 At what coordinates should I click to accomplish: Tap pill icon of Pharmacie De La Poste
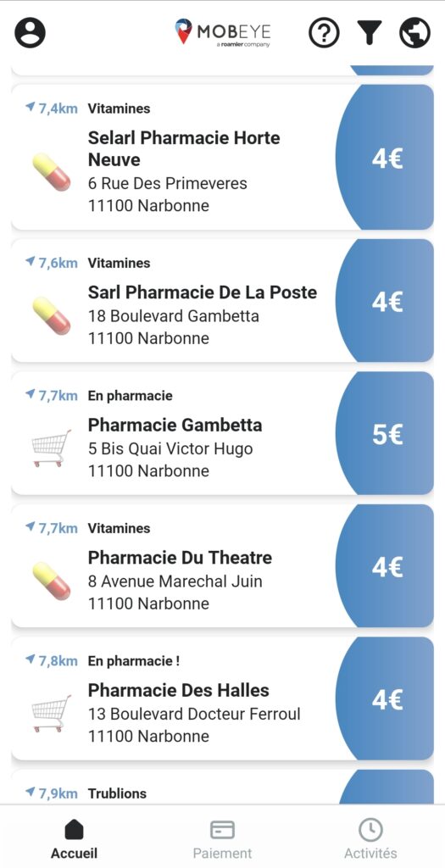click(52, 315)
